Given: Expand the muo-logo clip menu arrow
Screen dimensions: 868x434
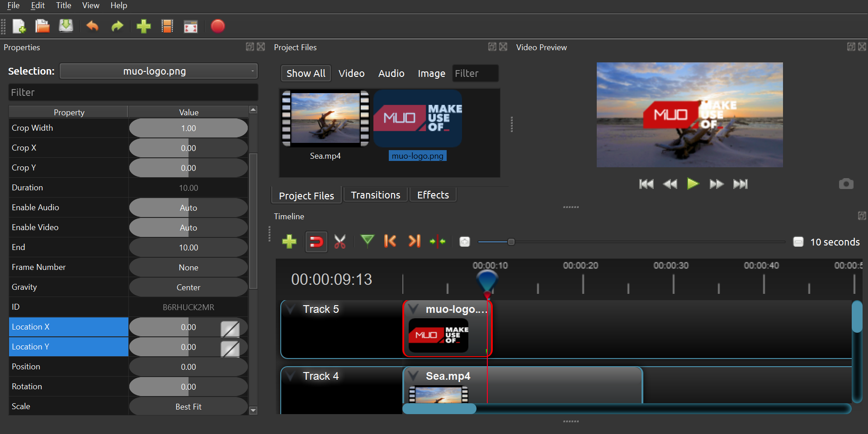Looking at the screenshot, I should 413,309.
